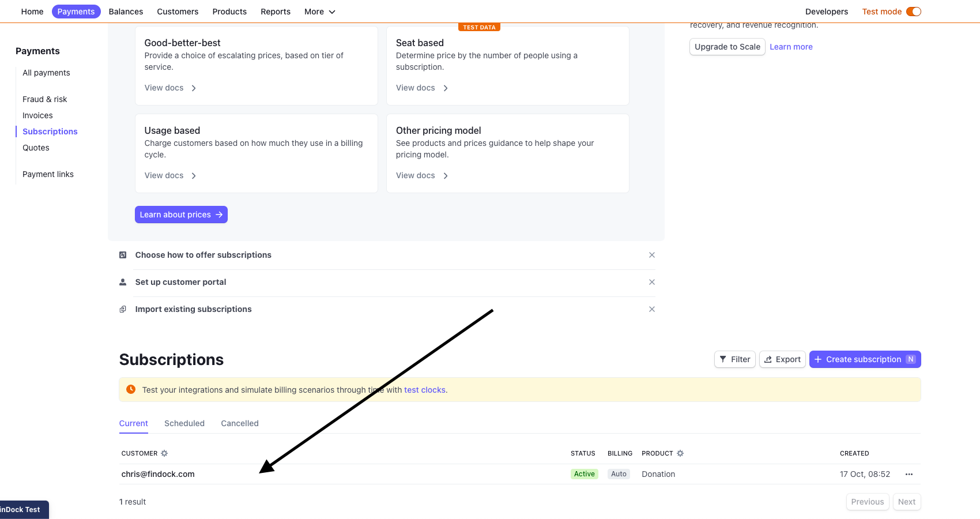Click the arrow on Learn about prices

(x=220, y=215)
